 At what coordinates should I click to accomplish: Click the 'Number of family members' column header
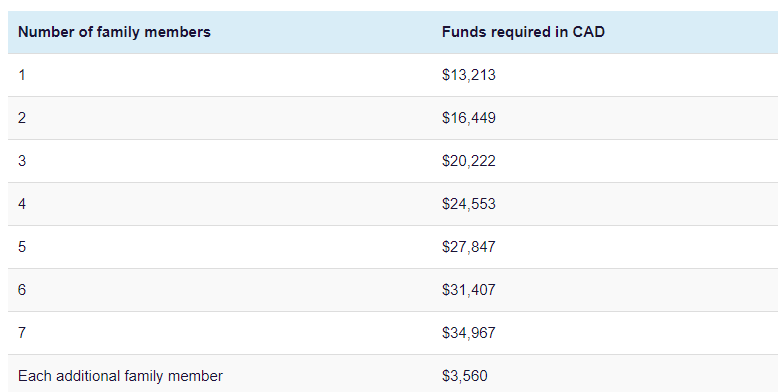pos(114,32)
